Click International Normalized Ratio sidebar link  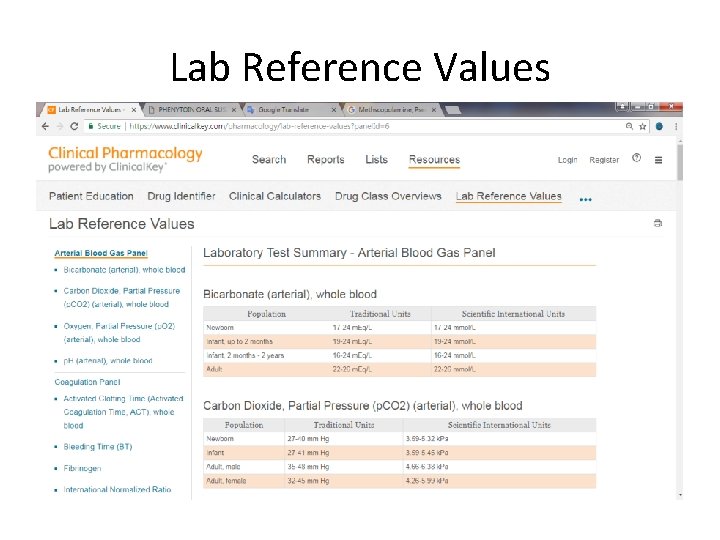click(x=117, y=489)
